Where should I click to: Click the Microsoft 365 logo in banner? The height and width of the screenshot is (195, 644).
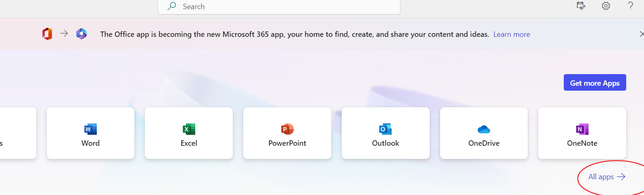tap(81, 34)
